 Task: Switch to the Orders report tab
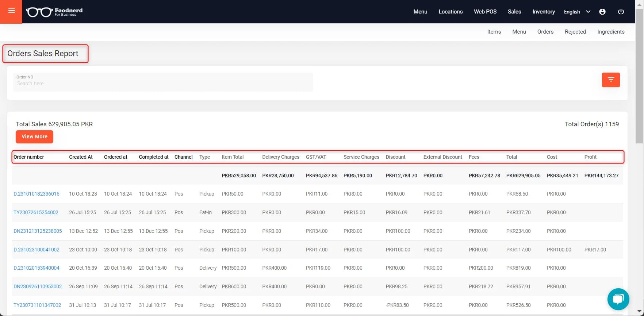pyautogui.click(x=545, y=32)
